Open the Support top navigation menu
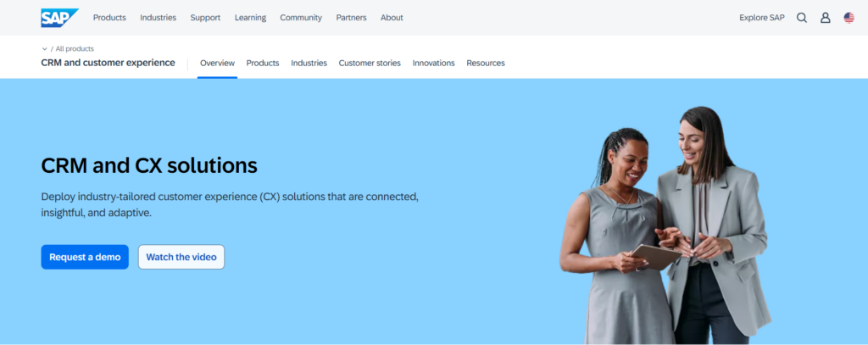The height and width of the screenshot is (345, 868). point(205,18)
